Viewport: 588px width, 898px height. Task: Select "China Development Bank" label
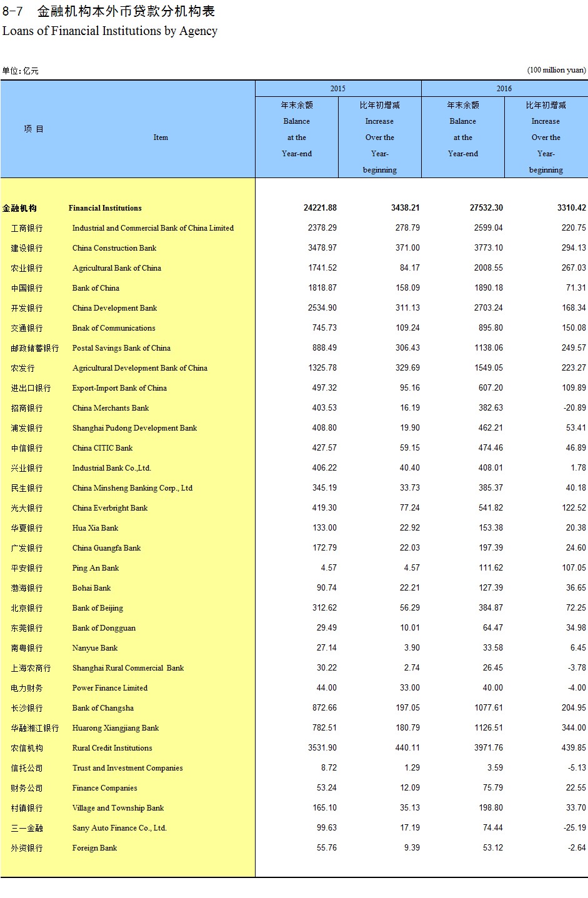[x=115, y=308]
